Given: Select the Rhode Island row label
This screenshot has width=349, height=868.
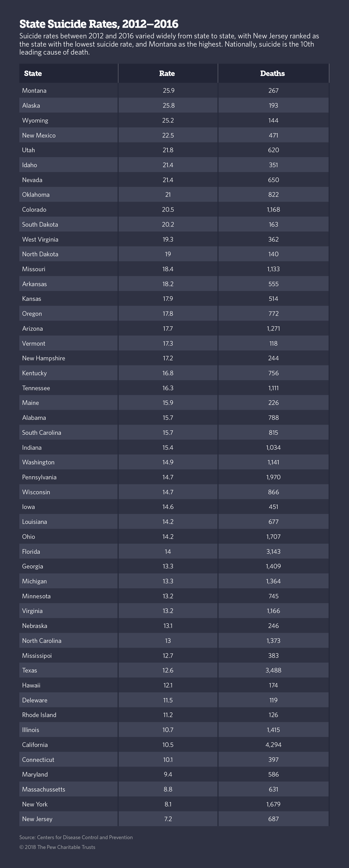Looking at the screenshot, I should 39,715.
